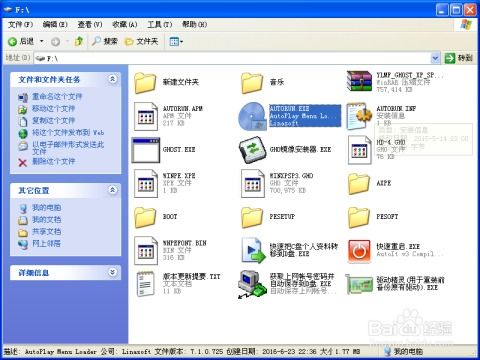
Task: Open the address bar dropdown arrow
Action: (435, 58)
